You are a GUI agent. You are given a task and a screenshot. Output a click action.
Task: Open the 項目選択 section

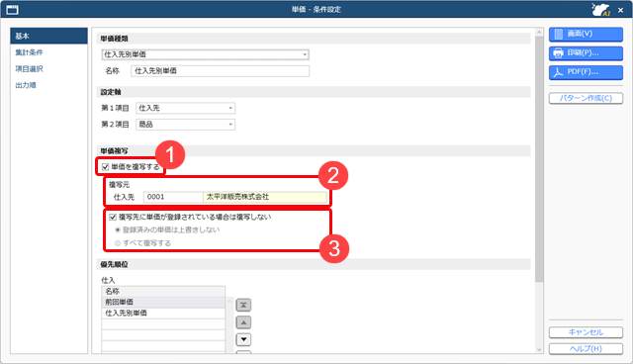pos(29,69)
